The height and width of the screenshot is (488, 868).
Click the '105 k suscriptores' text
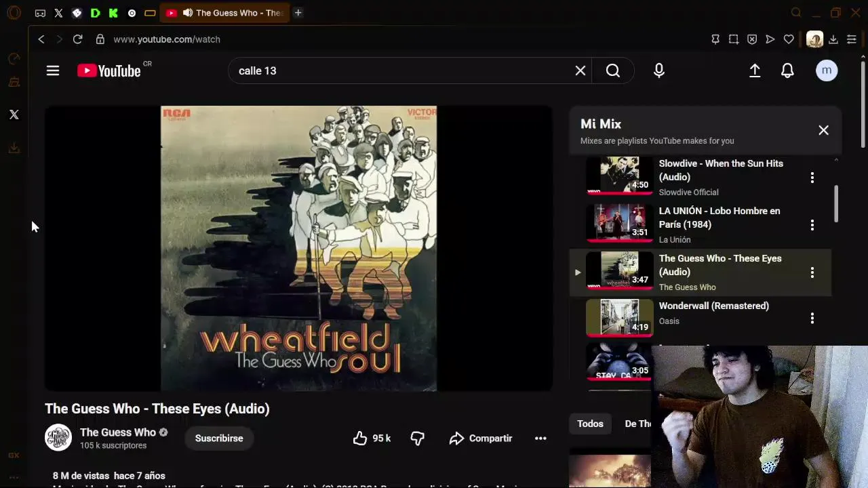point(113,445)
